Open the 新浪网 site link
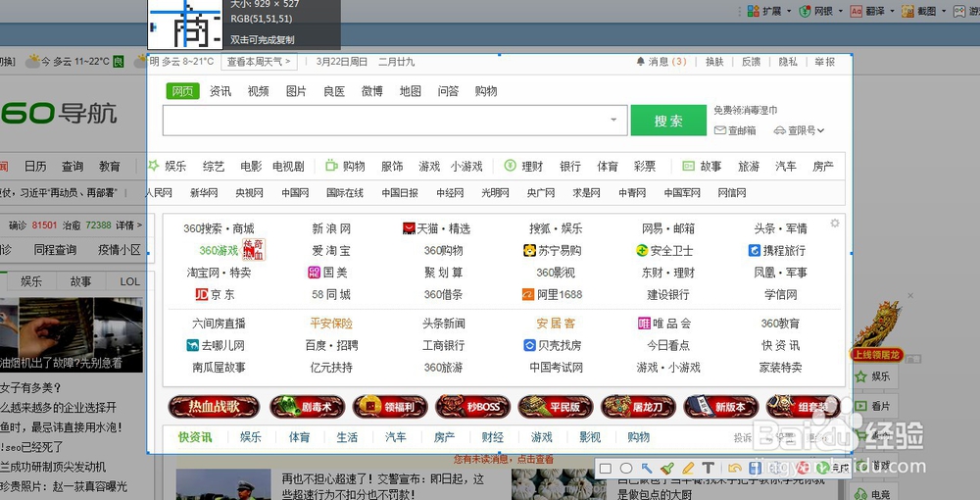This screenshot has width=980, height=500. tap(331, 228)
